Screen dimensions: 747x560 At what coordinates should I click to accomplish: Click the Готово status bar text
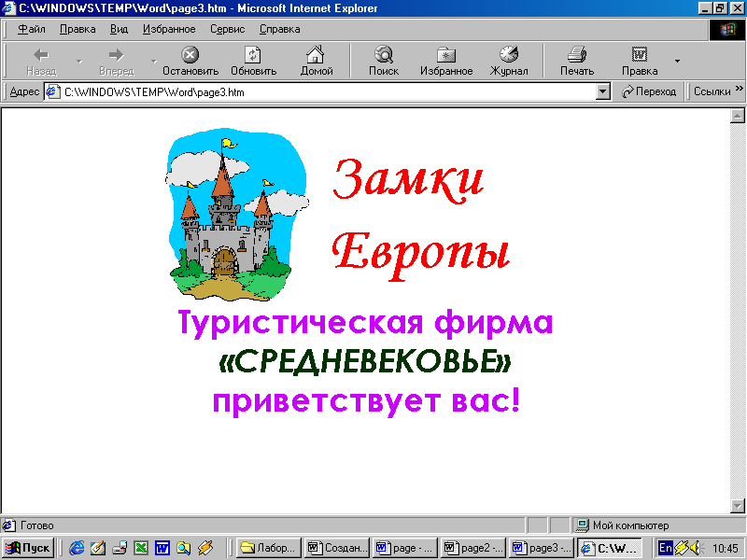[x=37, y=525]
